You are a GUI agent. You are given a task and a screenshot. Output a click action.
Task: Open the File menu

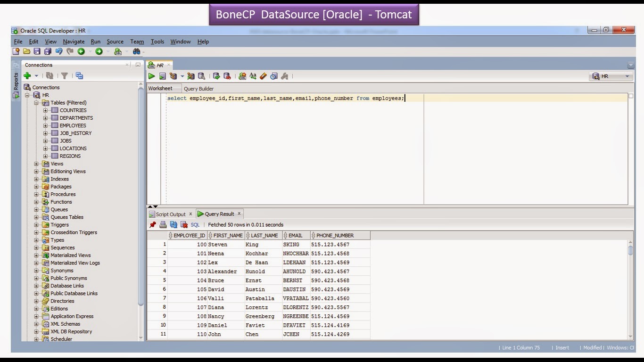(x=18, y=41)
